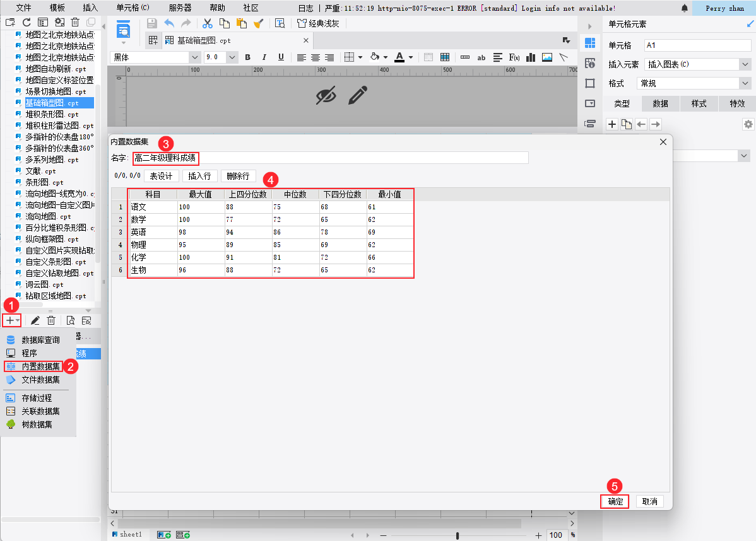Click the insert image icon
This screenshot has height=541, width=756.
(547, 57)
